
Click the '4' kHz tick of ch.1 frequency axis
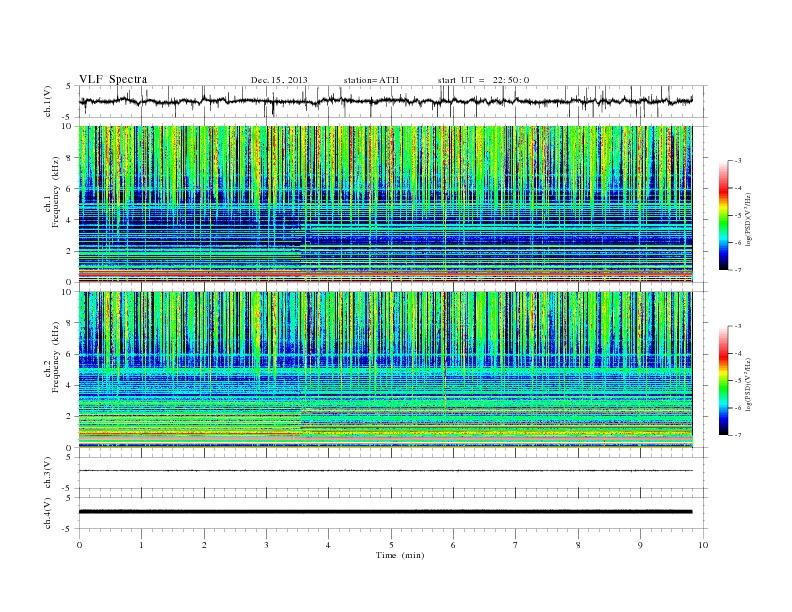coord(69,220)
